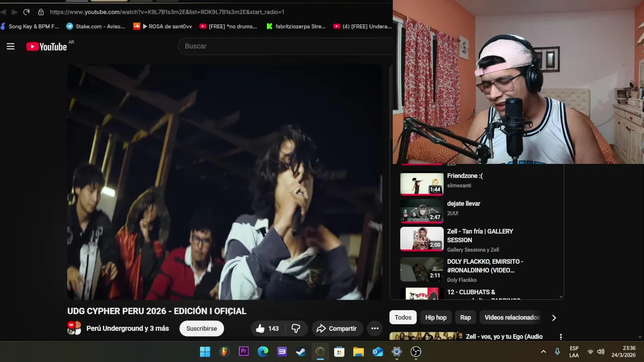
Task: Click the Suscribirse button
Action: [x=202, y=328]
